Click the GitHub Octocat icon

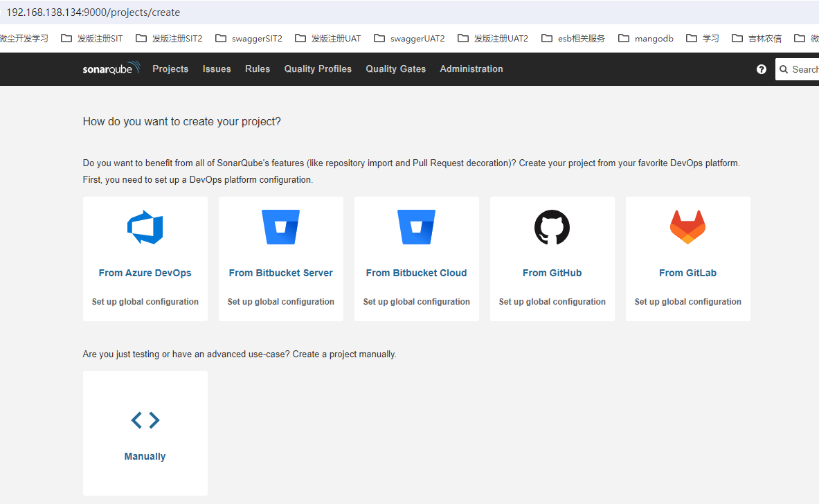(x=552, y=227)
